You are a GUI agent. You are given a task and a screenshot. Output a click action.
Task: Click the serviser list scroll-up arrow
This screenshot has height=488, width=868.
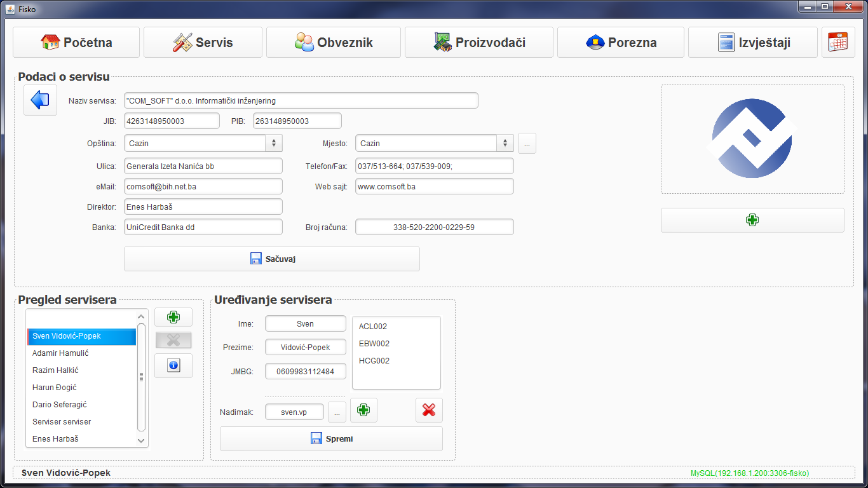142,316
